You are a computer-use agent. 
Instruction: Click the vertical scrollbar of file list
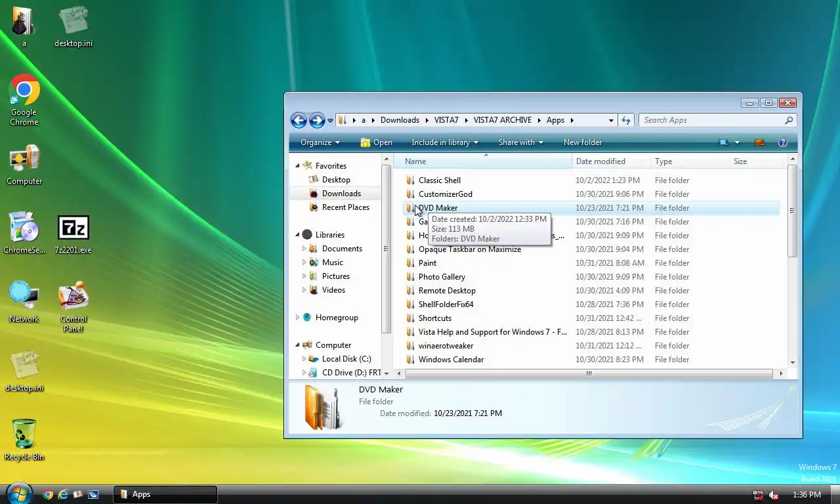pyautogui.click(x=792, y=211)
